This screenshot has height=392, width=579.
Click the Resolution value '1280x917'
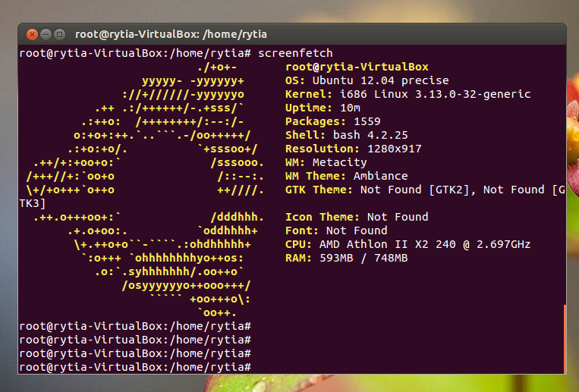tap(395, 149)
